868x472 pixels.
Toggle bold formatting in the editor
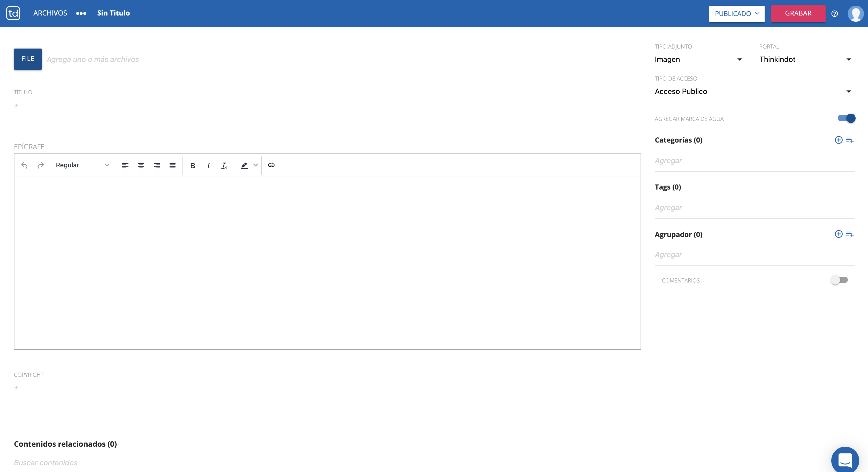pyautogui.click(x=192, y=165)
